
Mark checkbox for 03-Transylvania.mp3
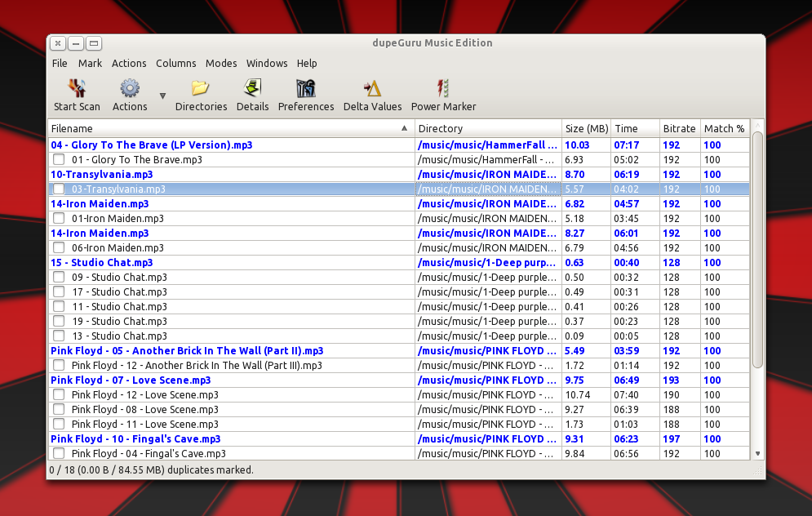[59, 189]
